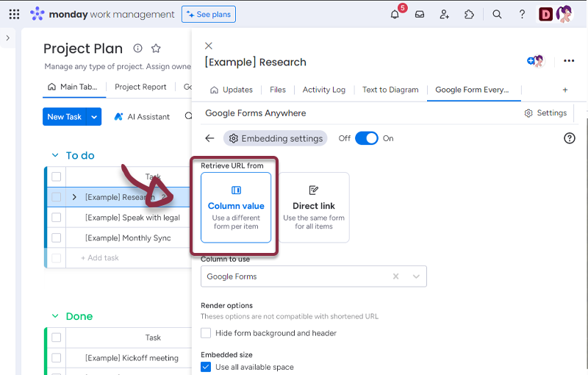Open the help question mark in top bar
588x375 pixels.
[x=522, y=14]
